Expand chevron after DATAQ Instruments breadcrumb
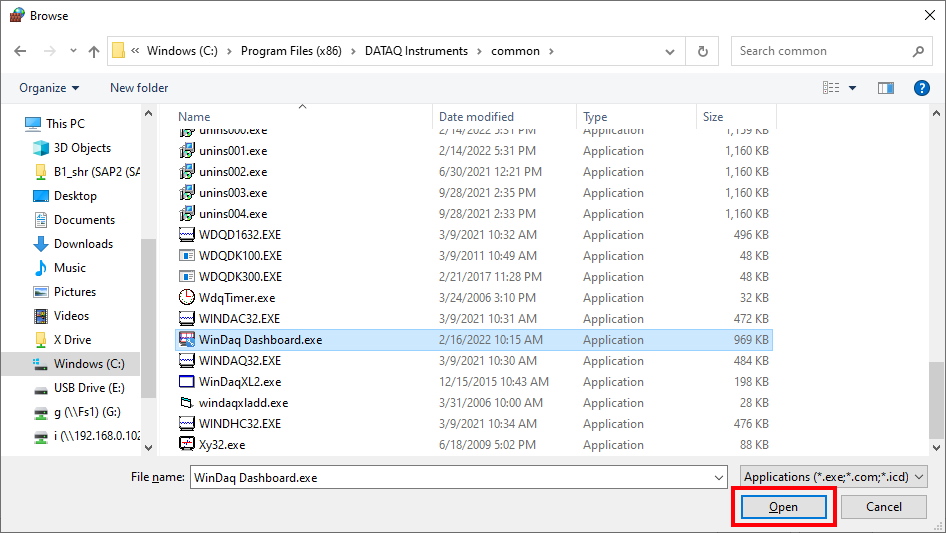The image size is (946, 533). point(479,51)
